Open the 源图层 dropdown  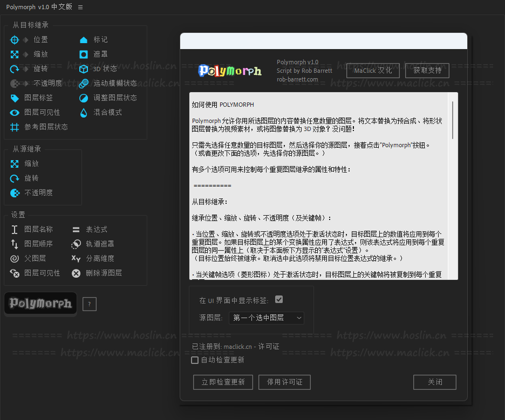267,318
